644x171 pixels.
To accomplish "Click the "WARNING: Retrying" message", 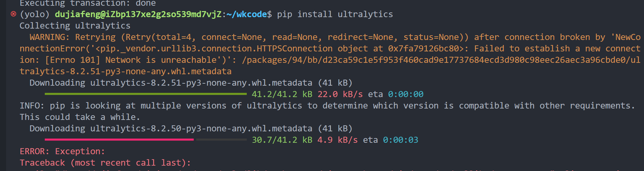I will point(72,37).
